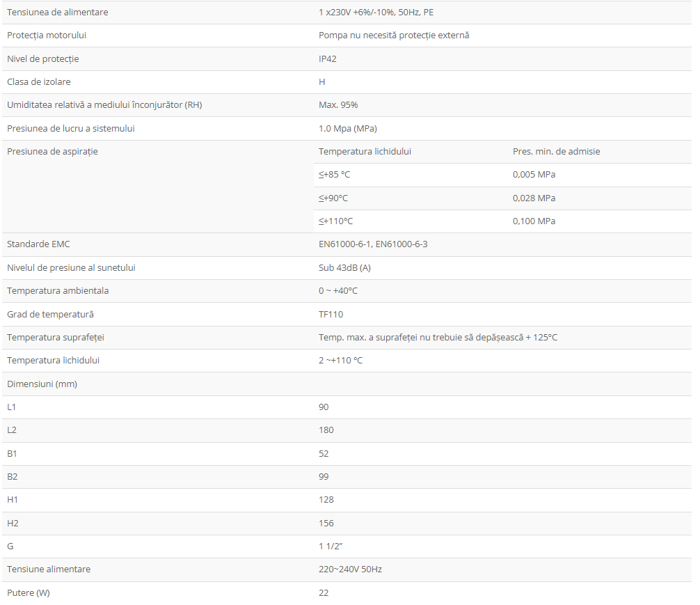Select the G thread size 1 1/2"
The image size is (700, 605).
click(331, 547)
